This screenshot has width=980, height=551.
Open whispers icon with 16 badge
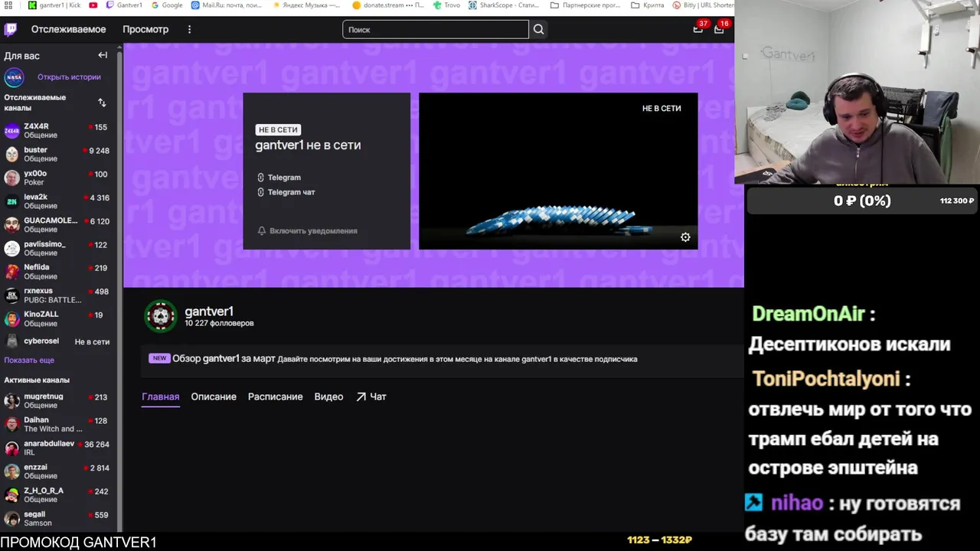[x=719, y=28]
